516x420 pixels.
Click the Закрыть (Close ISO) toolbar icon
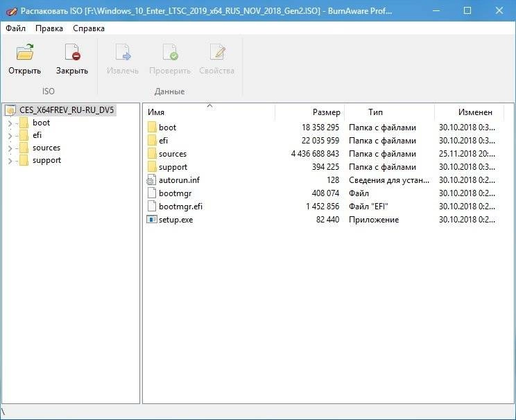coord(72,53)
